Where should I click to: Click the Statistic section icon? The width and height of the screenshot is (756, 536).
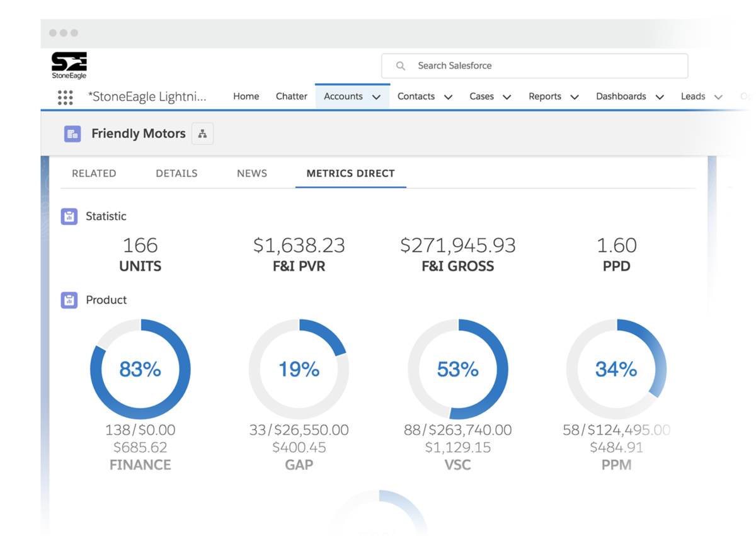69,217
